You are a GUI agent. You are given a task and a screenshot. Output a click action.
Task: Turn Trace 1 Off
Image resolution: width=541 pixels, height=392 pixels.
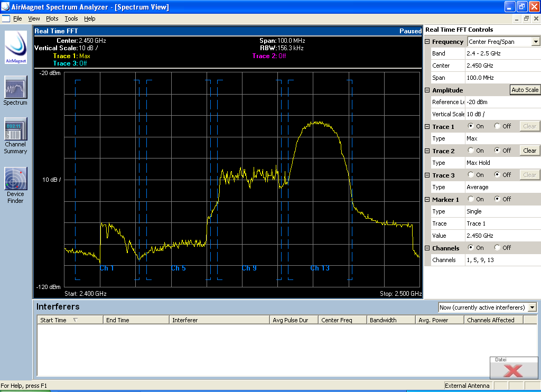point(497,126)
